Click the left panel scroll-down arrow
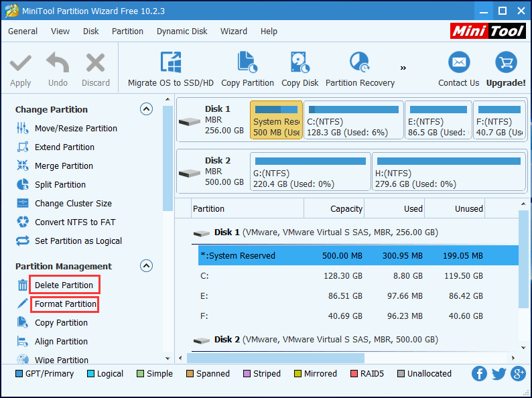 pyautogui.click(x=168, y=358)
